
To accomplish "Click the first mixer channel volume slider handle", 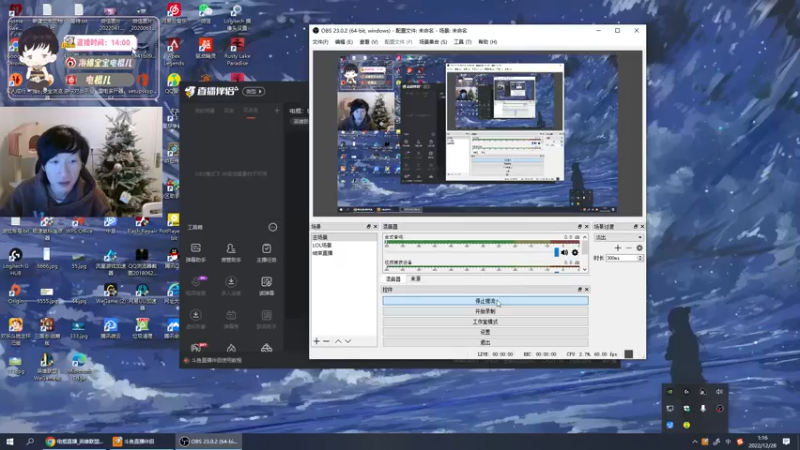I will coord(557,252).
